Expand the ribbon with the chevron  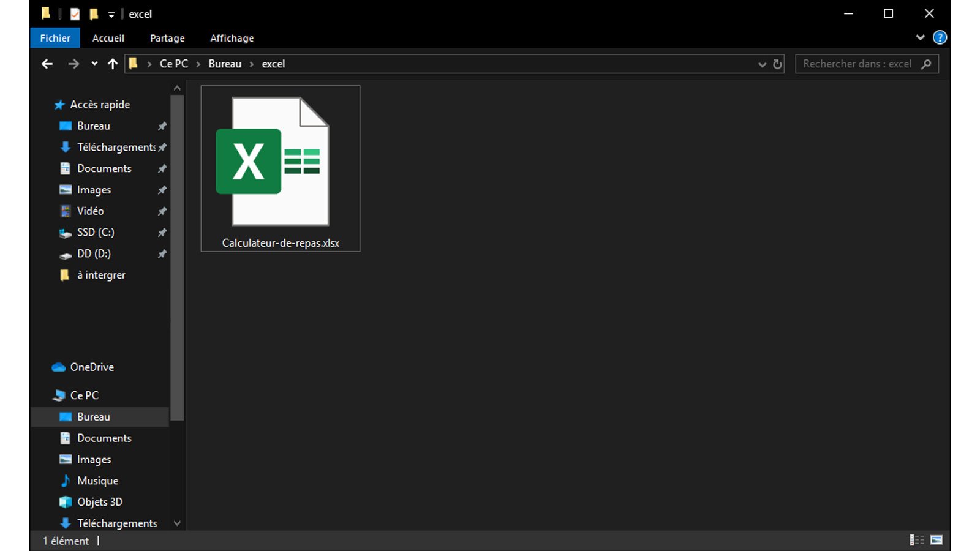920,37
